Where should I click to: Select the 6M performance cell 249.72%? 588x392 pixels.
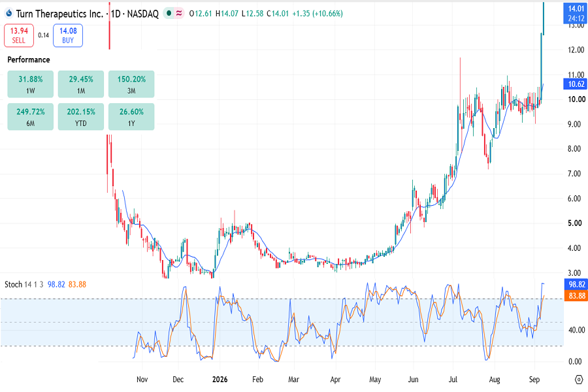pos(30,117)
